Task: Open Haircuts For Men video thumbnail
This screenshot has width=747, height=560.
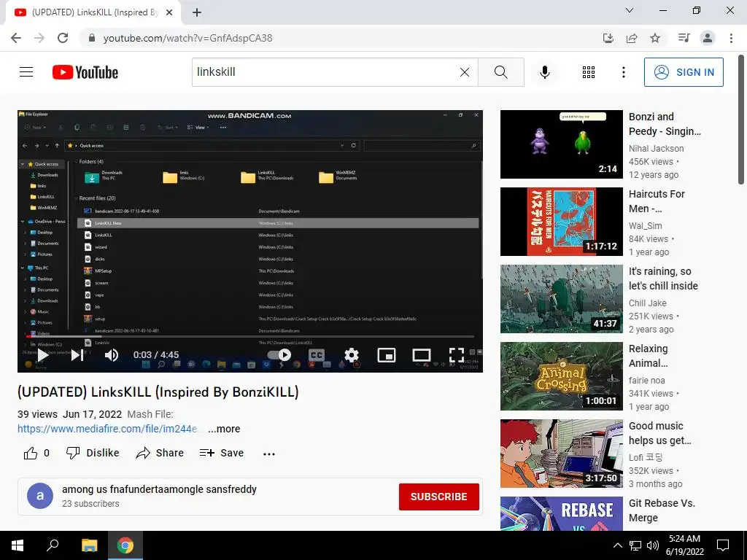Action: coord(561,222)
